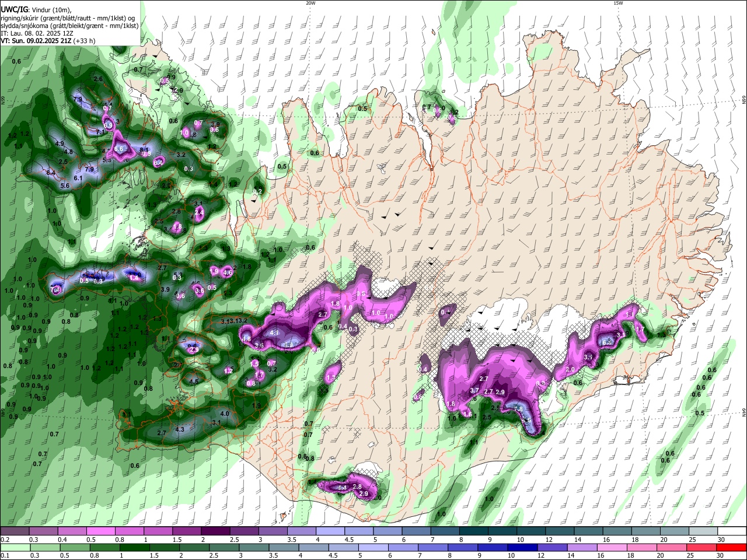Pick darkest purple snow swatch between 2 and 2.5
This screenshot has height=560, width=747.
tap(215, 531)
